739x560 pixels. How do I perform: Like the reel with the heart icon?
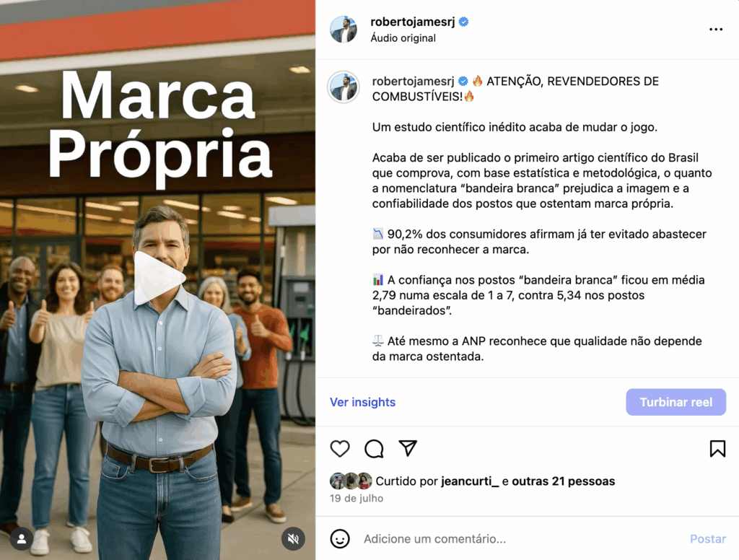(x=340, y=448)
